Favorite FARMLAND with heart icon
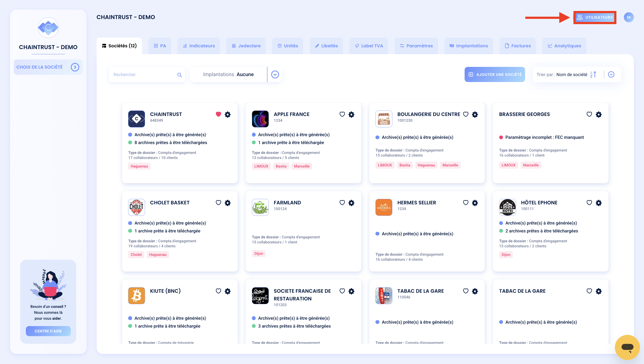Image resolution: width=644 pixels, height=364 pixels. (x=342, y=203)
